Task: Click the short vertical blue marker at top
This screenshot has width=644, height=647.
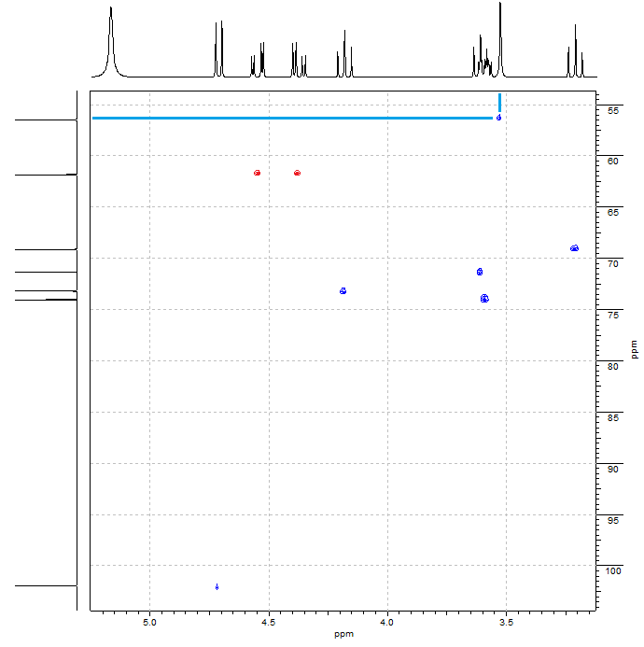Action: tap(500, 102)
